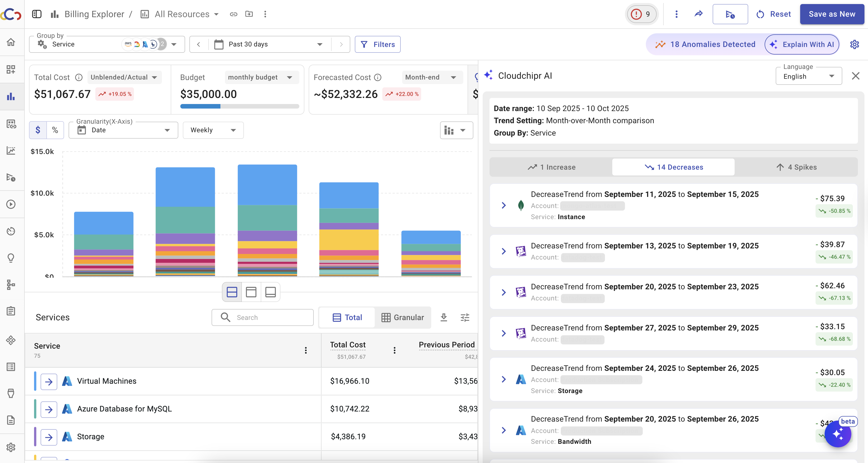
Task: Open the Filters button
Action: 378,44
